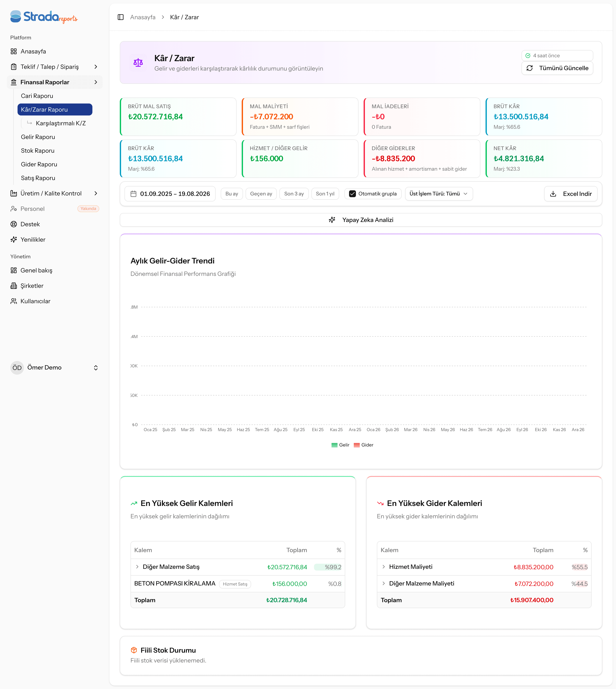Click the Destek lifebuoy icon
Screen dimensions: 616x689
point(13,224)
